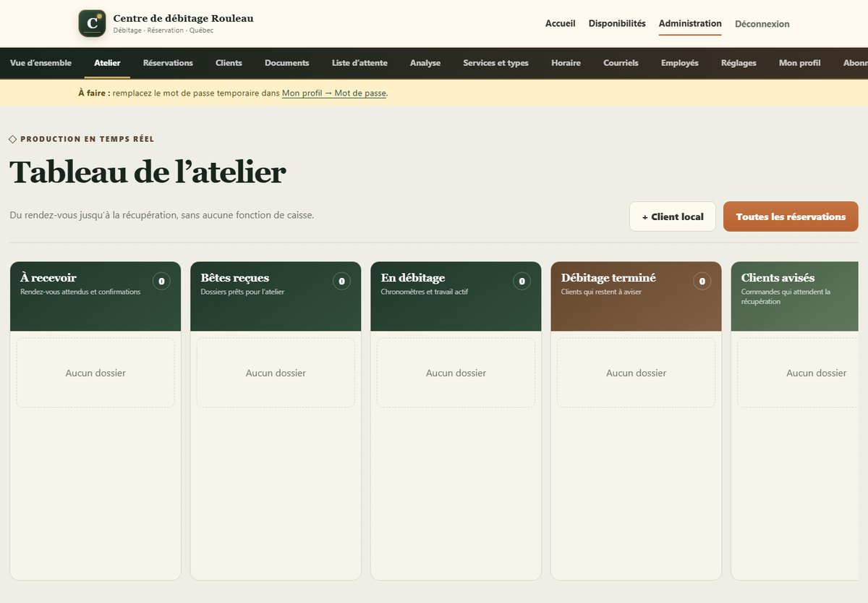The height and width of the screenshot is (603, 868).
Task: Go to Disponibilités in the top navigation
Action: coord(617,23)
